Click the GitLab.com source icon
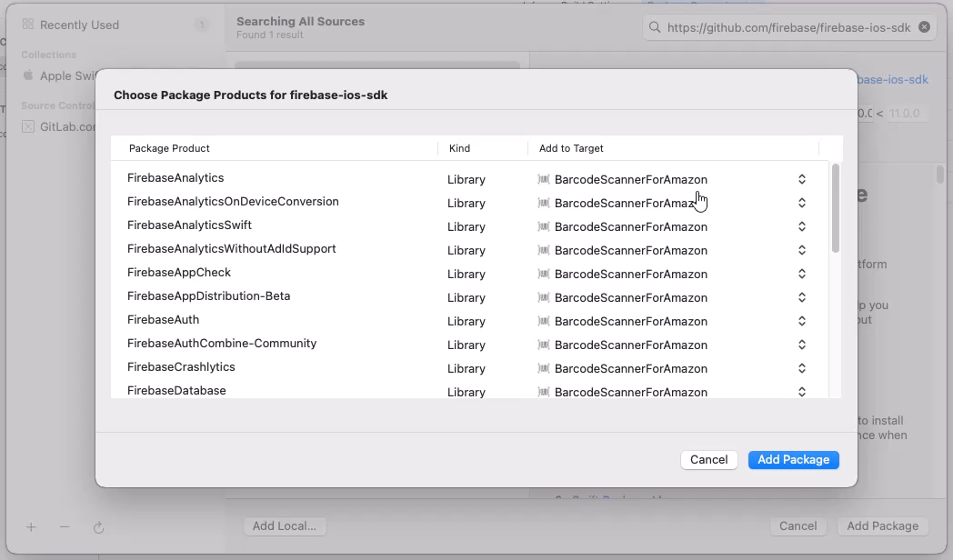The image size is (953, 560). coord(28,126)
